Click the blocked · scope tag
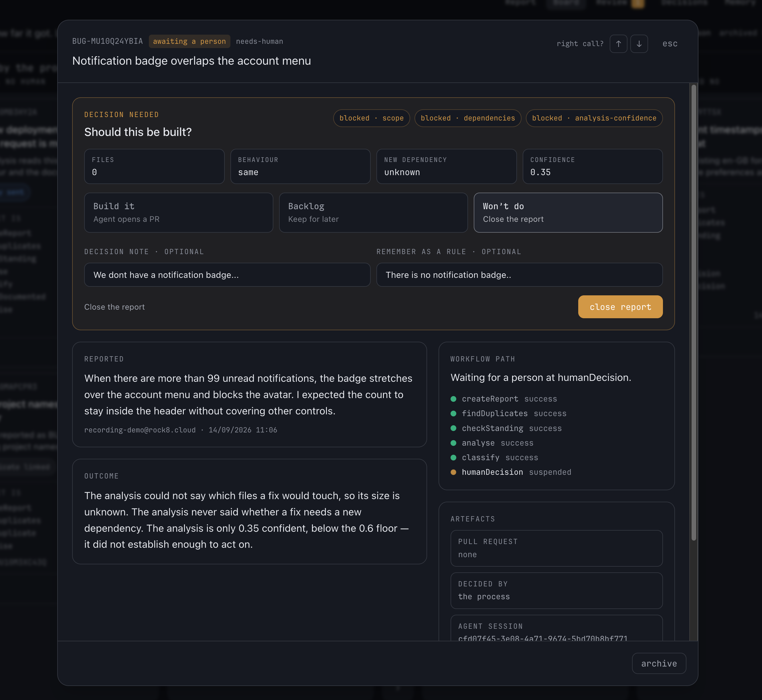This screenshot has height=700, width=762. [x=371, y=118]
